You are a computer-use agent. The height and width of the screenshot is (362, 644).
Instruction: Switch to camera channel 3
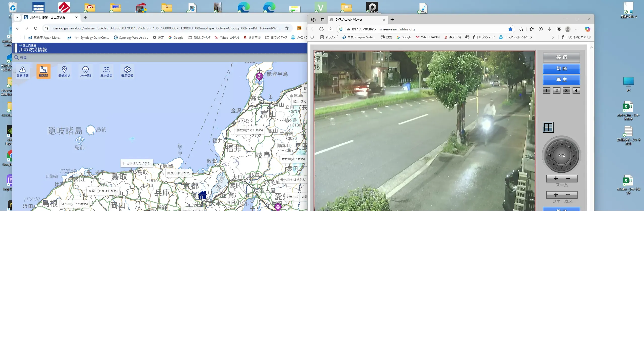click(566, 90)
